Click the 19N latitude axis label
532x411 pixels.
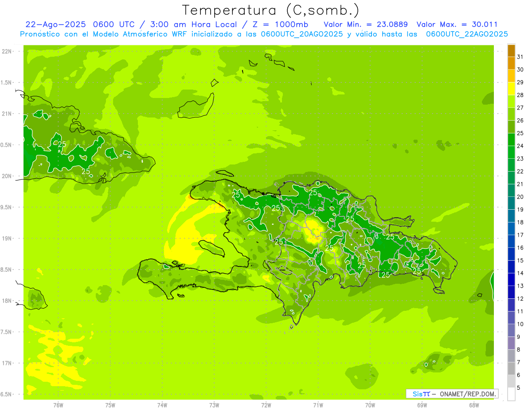pyautogui.click(x=8, y=238)
